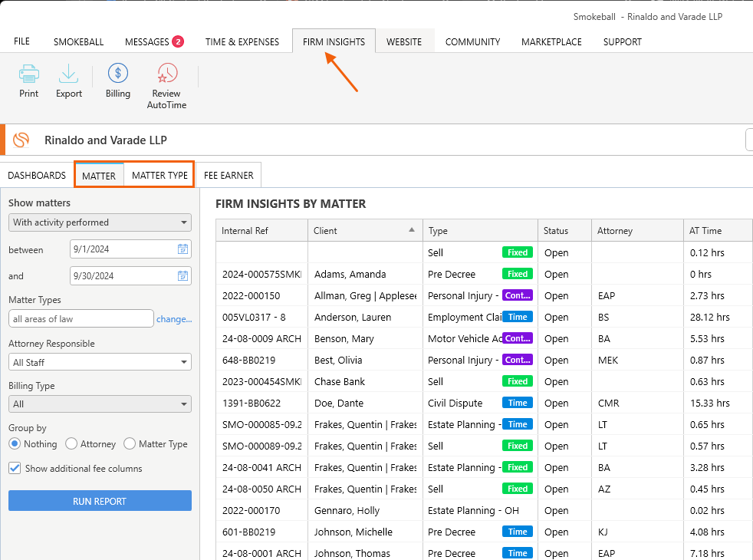The width and height of the screenshot is (753, 560).
Task: Select the MATTER TYPE sub-tab
Action: tap(160, 176)
